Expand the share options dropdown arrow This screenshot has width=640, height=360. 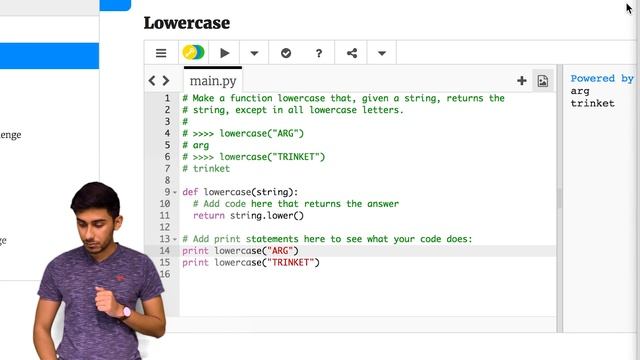click(x=382, y=53)
